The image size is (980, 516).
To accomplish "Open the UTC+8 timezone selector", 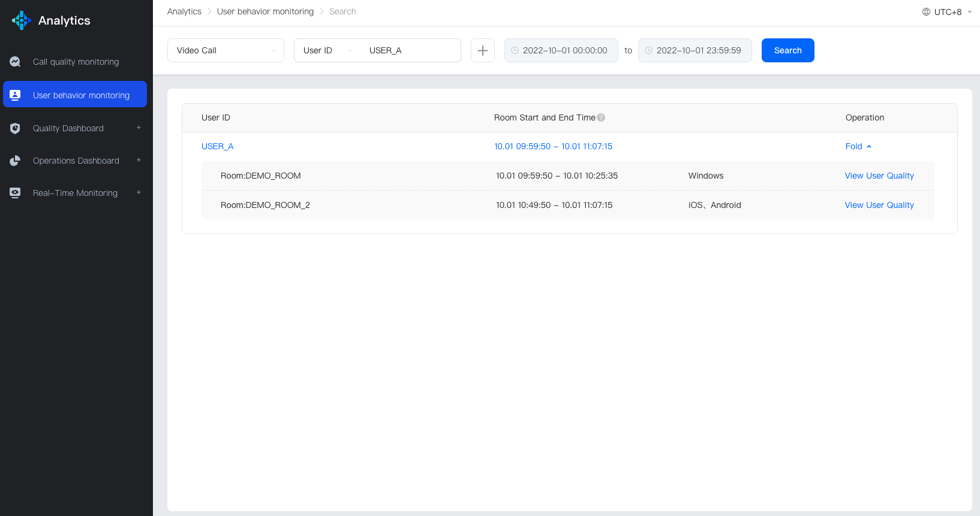I will [x=948, y=12].
